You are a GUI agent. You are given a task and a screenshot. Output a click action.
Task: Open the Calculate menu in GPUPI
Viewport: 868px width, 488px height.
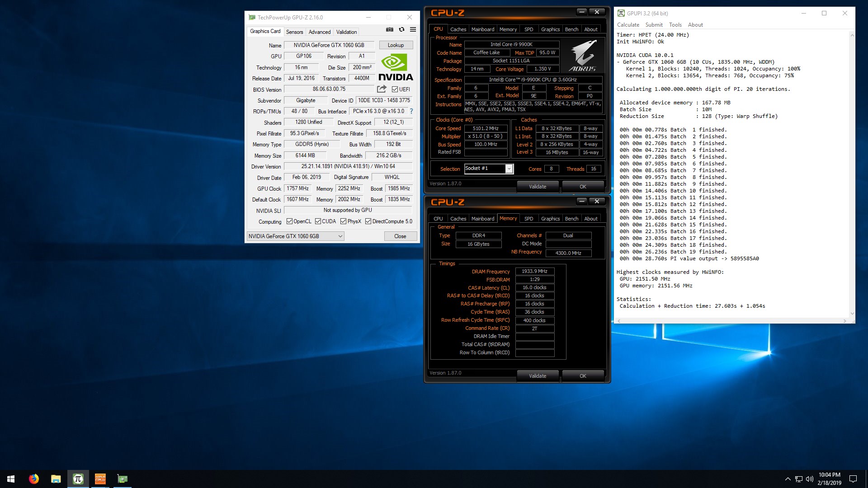pyautogui.click(x=628, y=25)
